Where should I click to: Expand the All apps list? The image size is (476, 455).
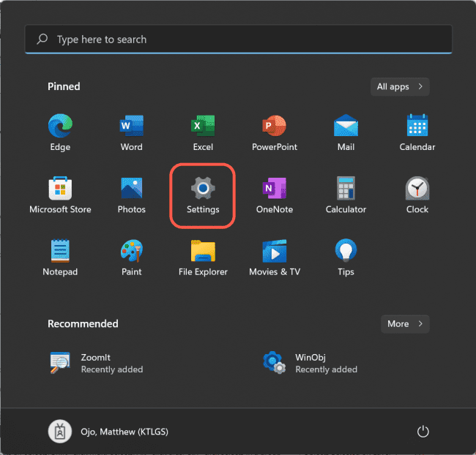(400, 86)
